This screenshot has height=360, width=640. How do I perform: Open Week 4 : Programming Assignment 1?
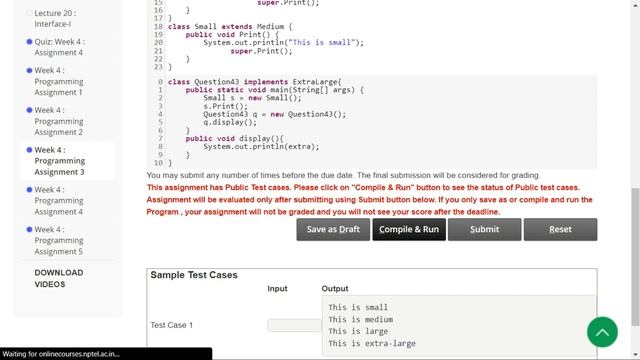[x=59, y=81]
